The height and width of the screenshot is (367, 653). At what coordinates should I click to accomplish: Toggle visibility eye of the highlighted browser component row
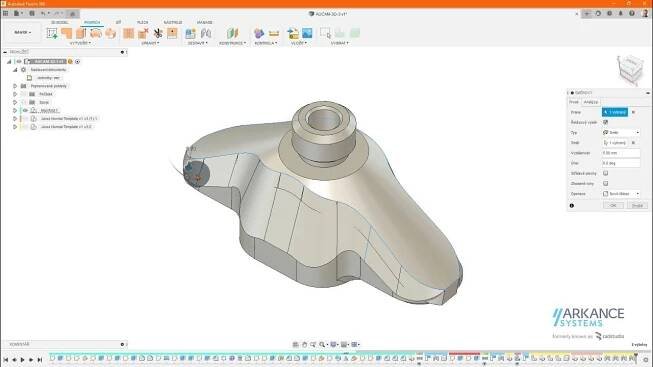25,110
